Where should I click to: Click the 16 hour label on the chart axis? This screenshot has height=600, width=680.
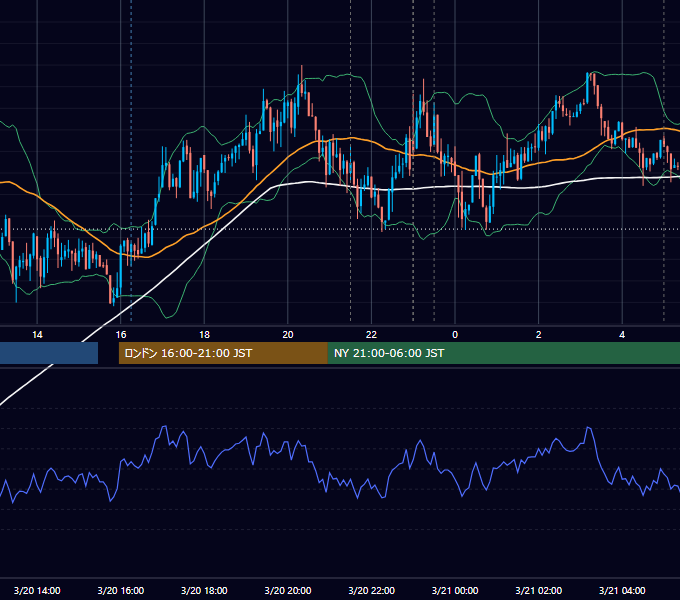pos(121,335)
